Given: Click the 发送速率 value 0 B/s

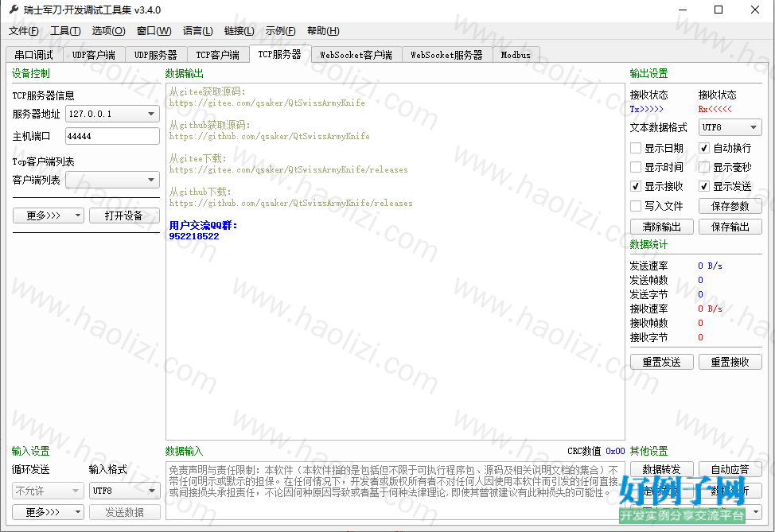Looking at the screenshot, I should point(711,266).
